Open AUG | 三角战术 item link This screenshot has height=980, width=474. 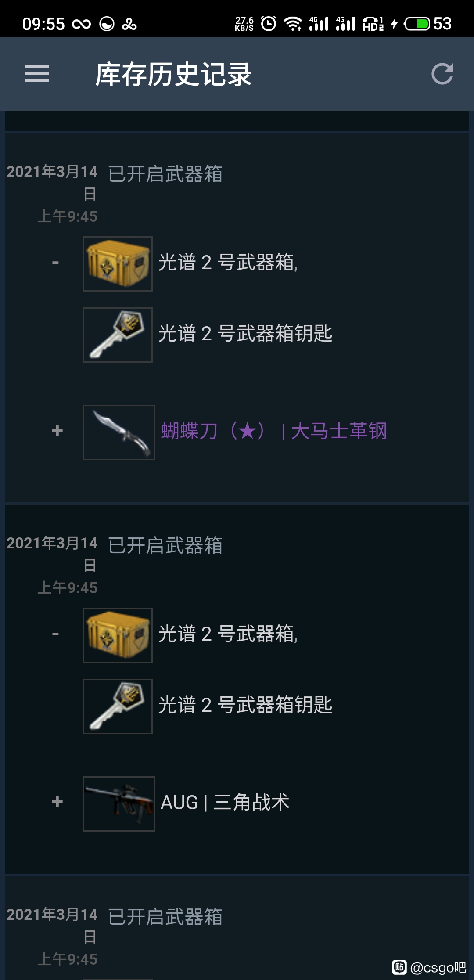pos(225,802)
